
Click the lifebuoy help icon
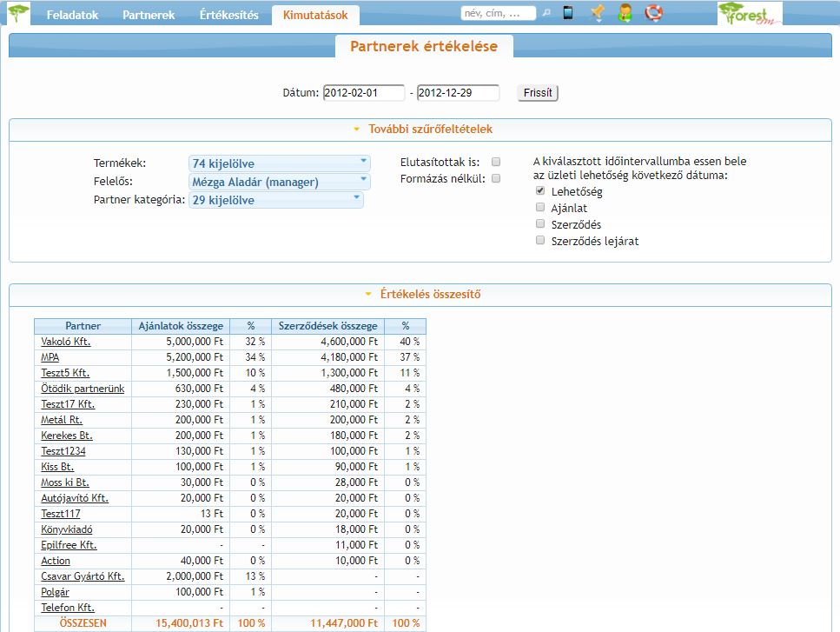click(x=653, y=13)
